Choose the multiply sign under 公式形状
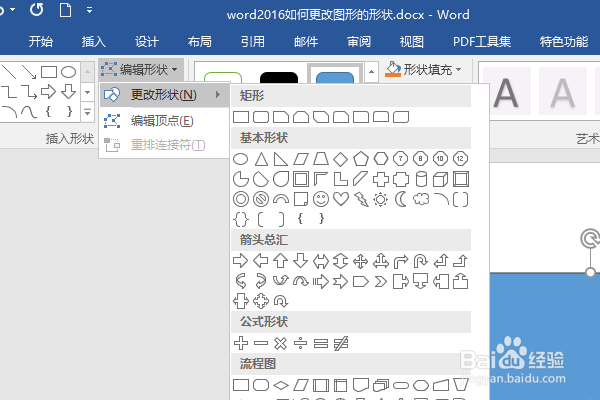Image resolution: width=600 pixels, height=400 pixels. [280, 343]
